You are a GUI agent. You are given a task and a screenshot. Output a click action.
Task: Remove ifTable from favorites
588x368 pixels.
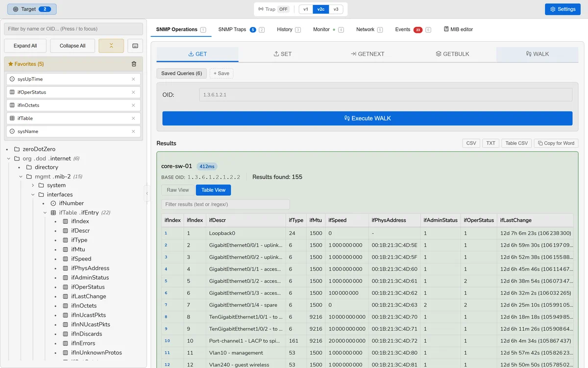pyautogui.click(x=133, y=118)
